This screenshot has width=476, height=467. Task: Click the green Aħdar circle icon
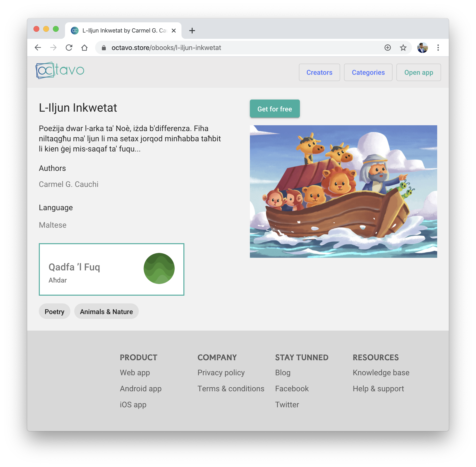pyautogui.click(x=159, y=269)
